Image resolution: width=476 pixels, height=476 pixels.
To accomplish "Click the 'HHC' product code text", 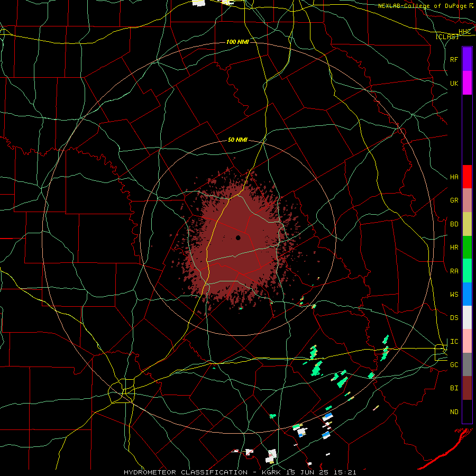I will point(464,32).
